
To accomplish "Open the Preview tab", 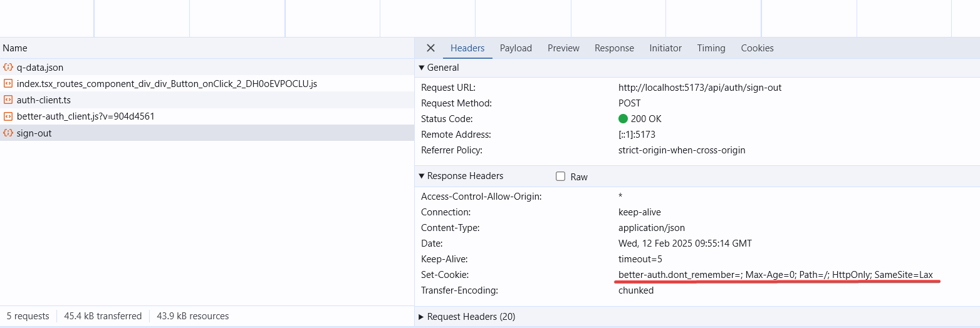I will tap(563, 48).
